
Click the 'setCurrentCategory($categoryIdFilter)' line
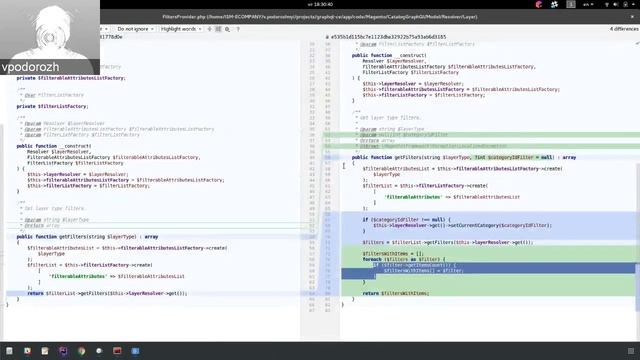pos(462,225)
